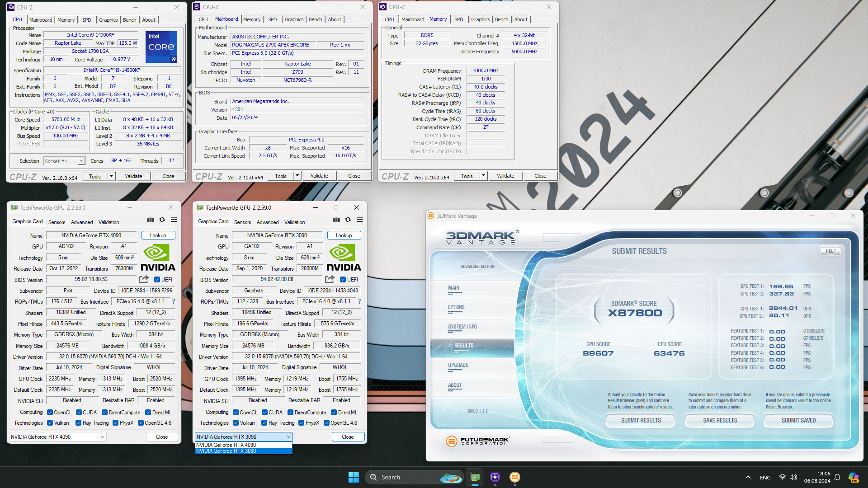Click the Copilot icon in the taskbar corner

(x=854, y=477)
